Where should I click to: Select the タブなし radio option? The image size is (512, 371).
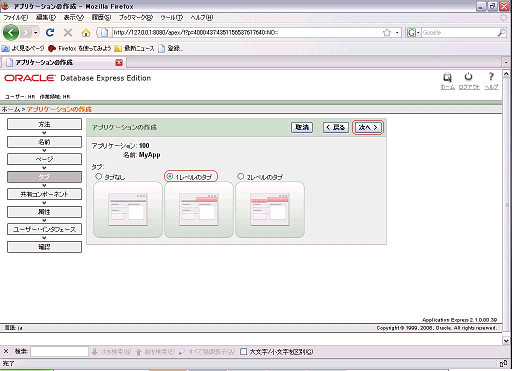(x=98, y=176)
